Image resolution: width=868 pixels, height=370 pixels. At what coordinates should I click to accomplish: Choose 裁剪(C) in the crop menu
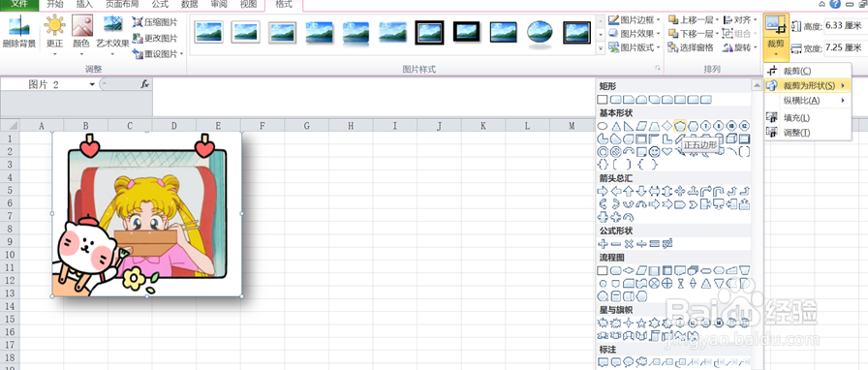pyautogui.click(x=807, y=71)
